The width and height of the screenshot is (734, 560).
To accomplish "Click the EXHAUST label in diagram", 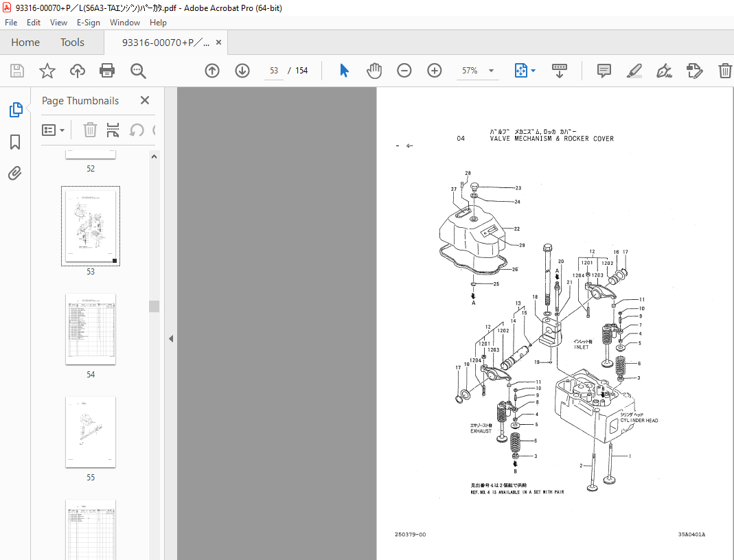I will coord(481,431).
